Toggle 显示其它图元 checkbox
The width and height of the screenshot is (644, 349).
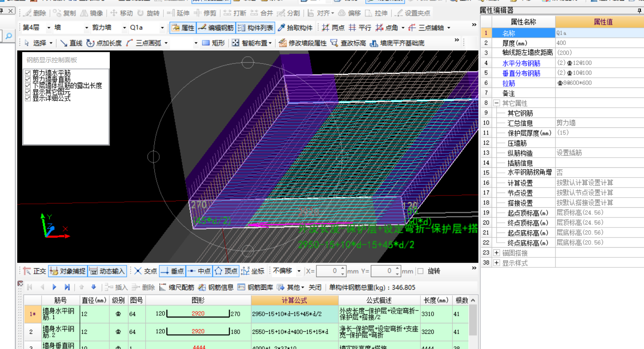tap(28, 92)
